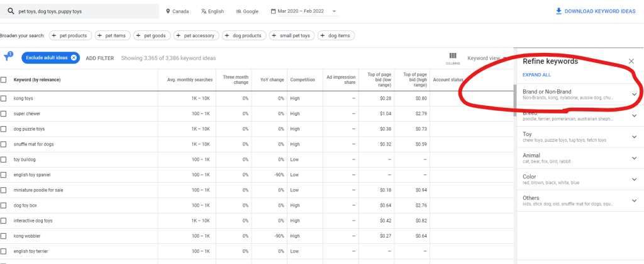Viewport: 644px width, 264px height.
Task: Open the Canada location selector
Action: (x=177, y=11)
